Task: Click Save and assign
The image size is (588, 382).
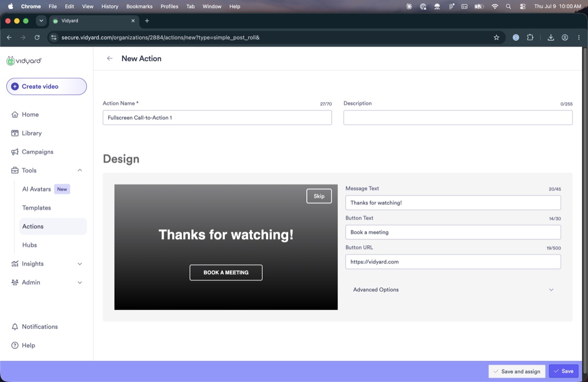Action: (x=517, y=371)
